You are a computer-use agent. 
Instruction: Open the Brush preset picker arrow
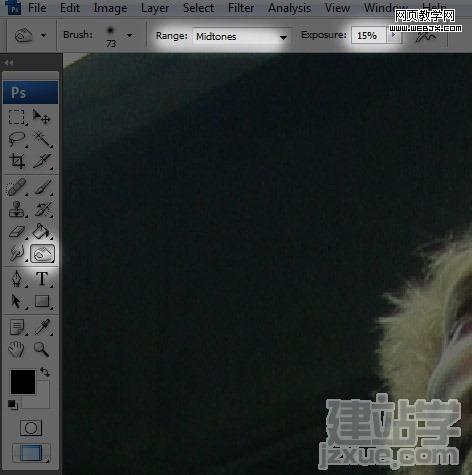129,35
